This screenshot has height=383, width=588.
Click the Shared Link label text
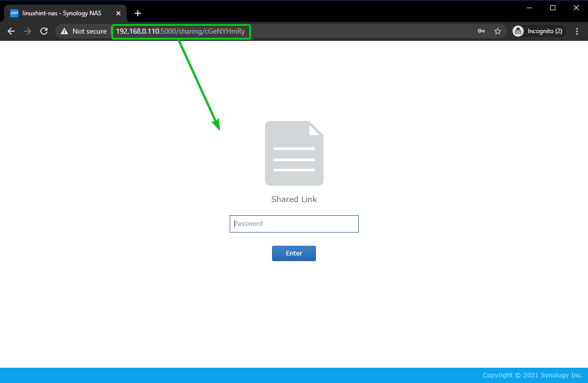coord(294,199)
